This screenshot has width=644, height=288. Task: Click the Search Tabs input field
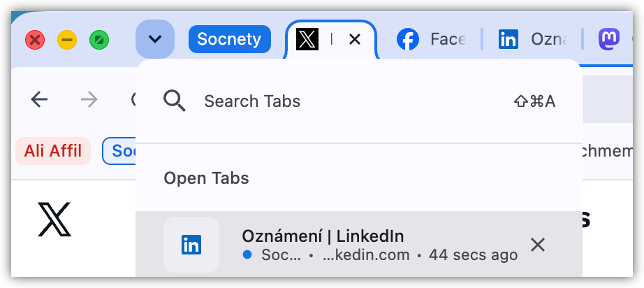[x=358, y=101]
